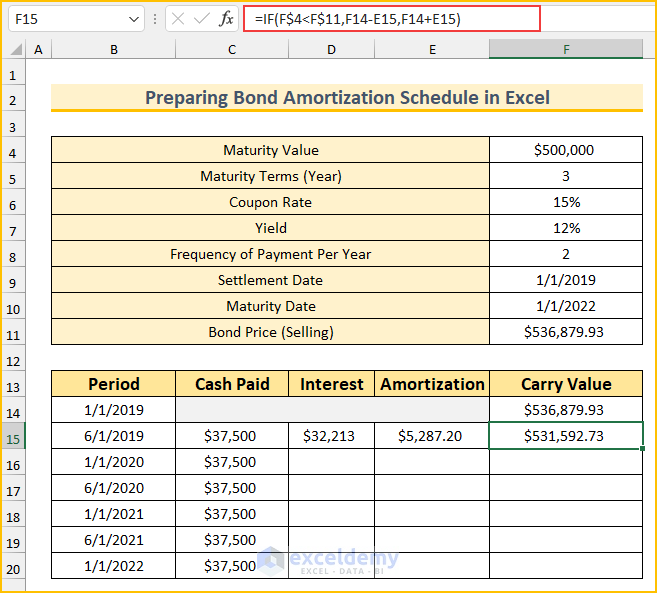Select the Carry Value header cell
The width and height of the screenshot is (657, 593).
pyautogui.click(x=566, y=384)
